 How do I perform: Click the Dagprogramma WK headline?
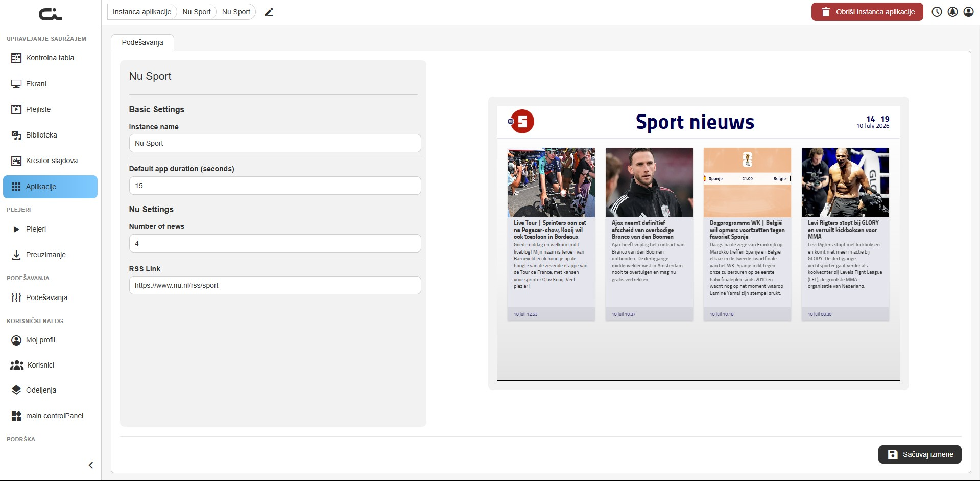[747, 230]
